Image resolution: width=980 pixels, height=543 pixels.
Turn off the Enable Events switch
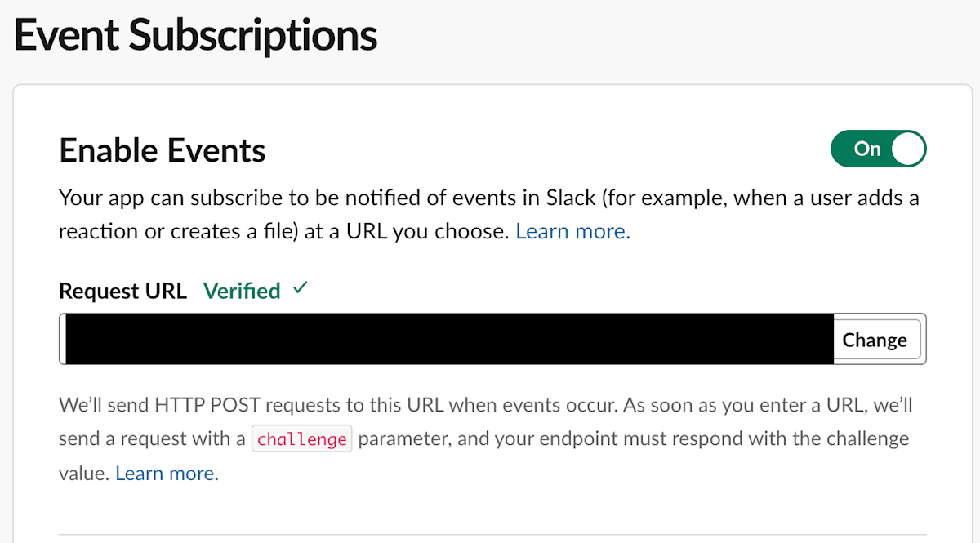tap(878, 149)
